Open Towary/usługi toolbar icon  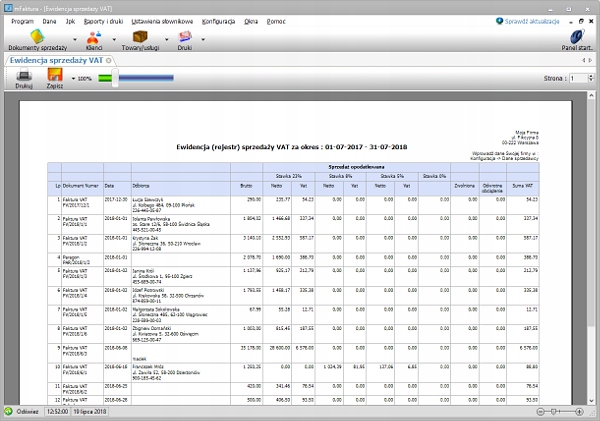tap(141, 36)
